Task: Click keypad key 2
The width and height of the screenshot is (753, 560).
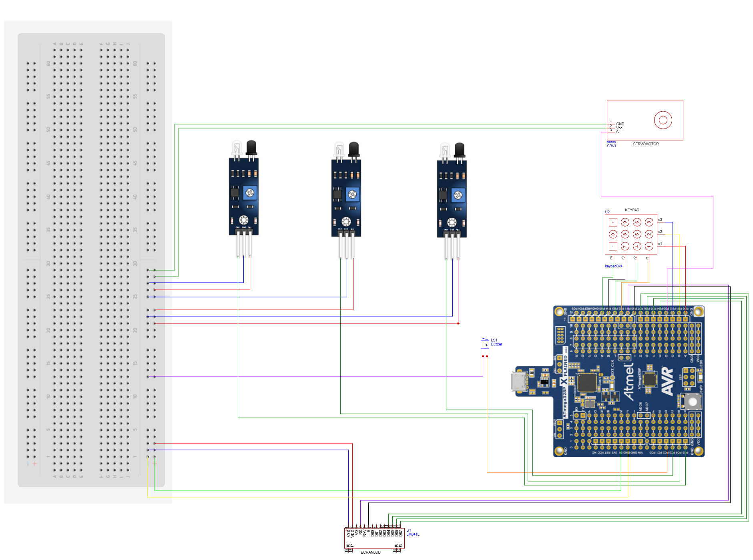Action: [x=649, y=234]
